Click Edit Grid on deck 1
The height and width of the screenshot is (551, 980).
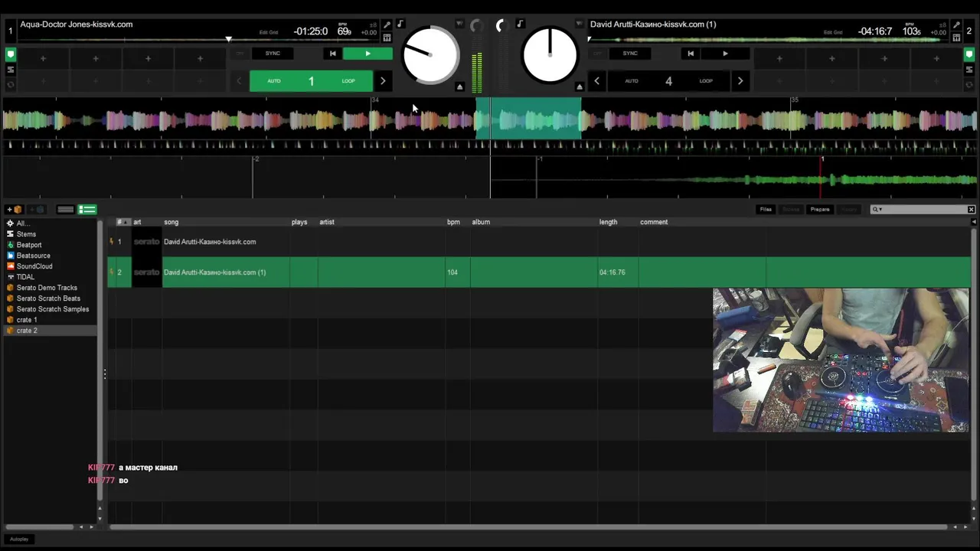pyautogui.click(x=269, y=32)
